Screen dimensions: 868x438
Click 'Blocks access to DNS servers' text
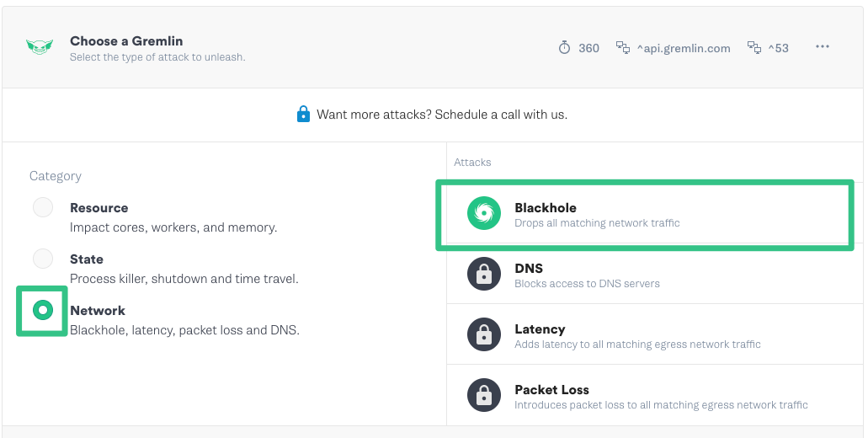click(587, 284)
